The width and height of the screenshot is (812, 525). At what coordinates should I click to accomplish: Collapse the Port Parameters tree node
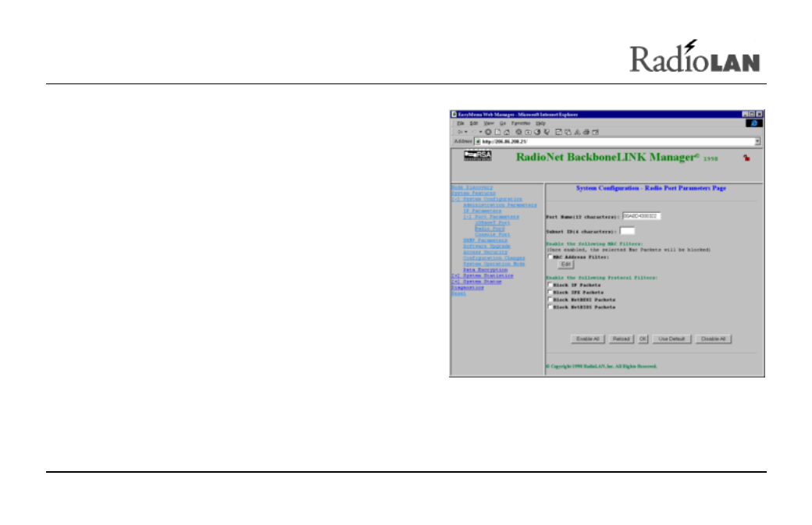click(x=491, y=217)
